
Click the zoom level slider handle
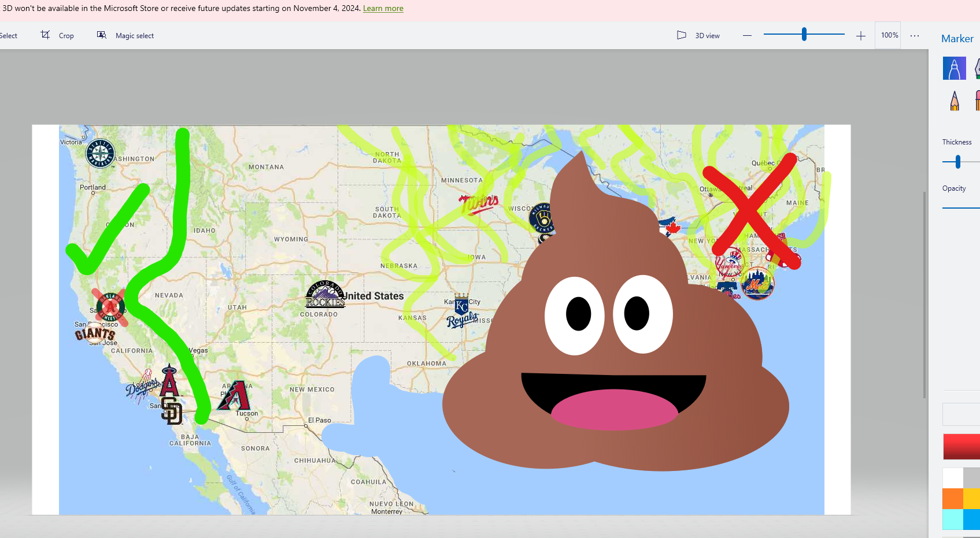[804, 34]
